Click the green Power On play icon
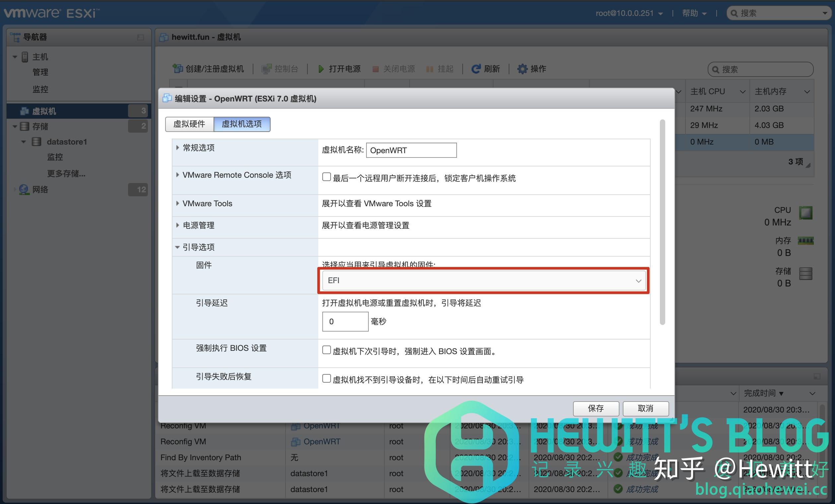The width and height of the screenshot is (835, 504). coord(321,69)
